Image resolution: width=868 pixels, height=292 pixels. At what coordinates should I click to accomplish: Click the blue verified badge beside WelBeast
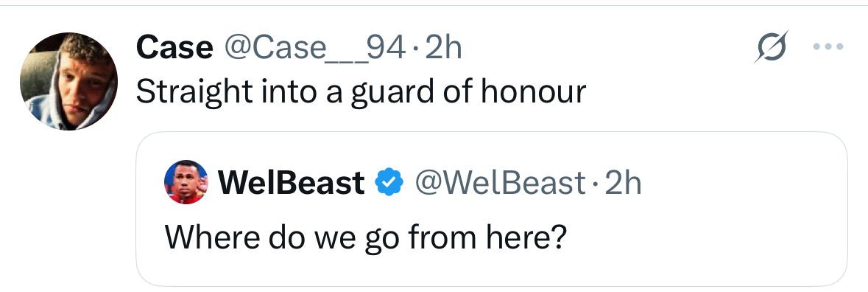(x=389, y=182)
